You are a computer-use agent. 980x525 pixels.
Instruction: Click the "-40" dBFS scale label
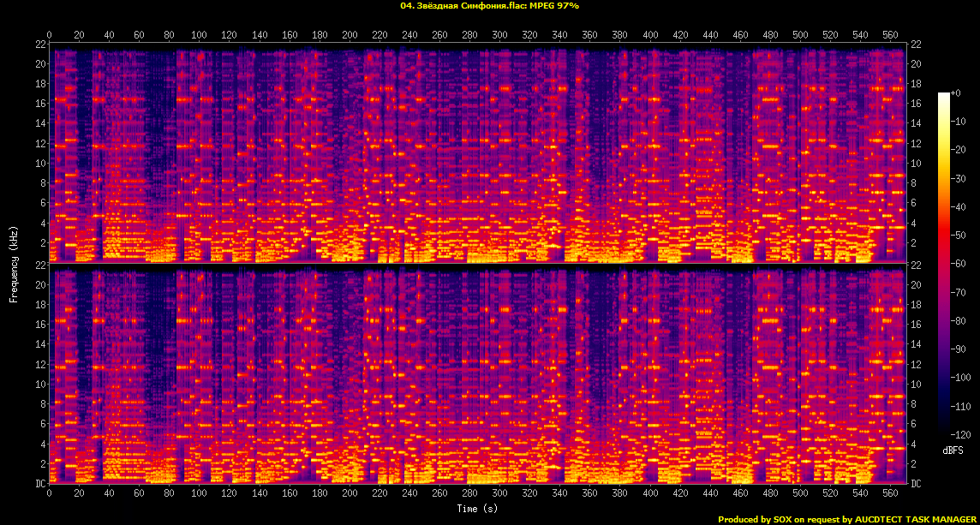click(x=957, y=206)
